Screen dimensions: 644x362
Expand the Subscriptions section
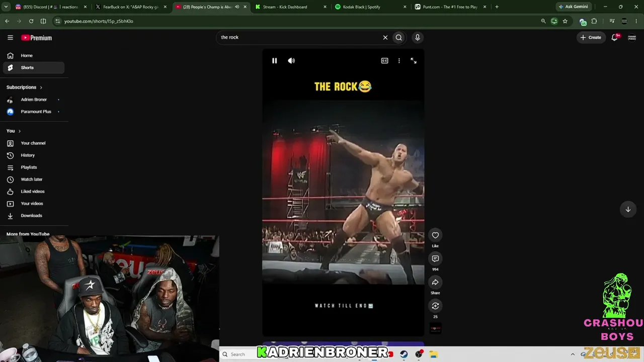[25, 87]
